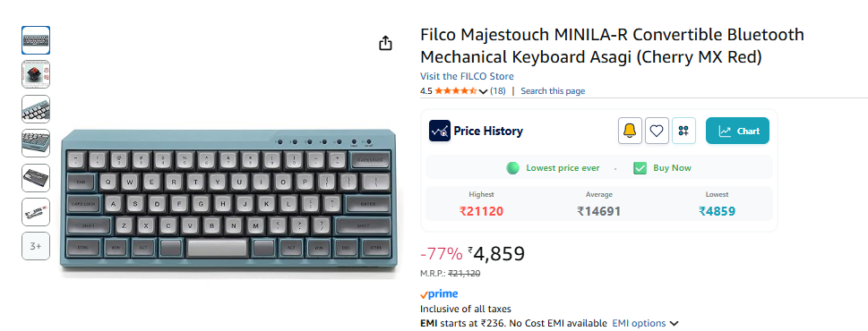
Task: Open the Search this page link
Action: point(553,91)
